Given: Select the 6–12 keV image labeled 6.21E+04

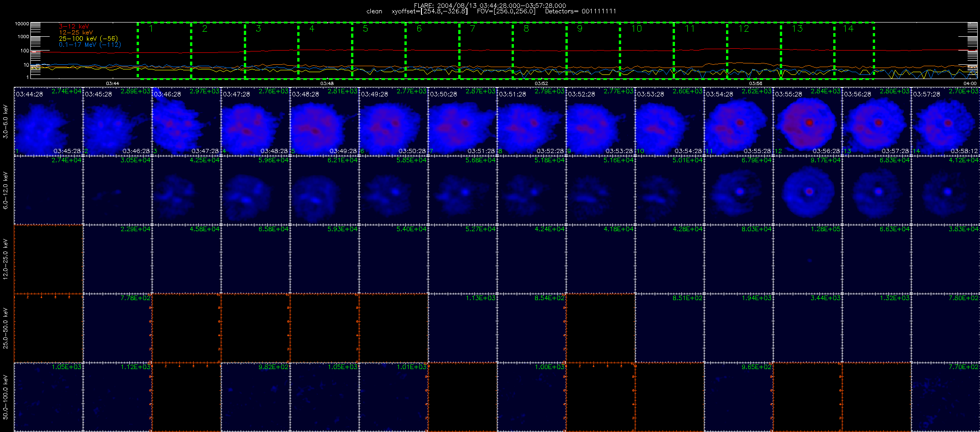Looking at the screenshot, I should (324, 190).
